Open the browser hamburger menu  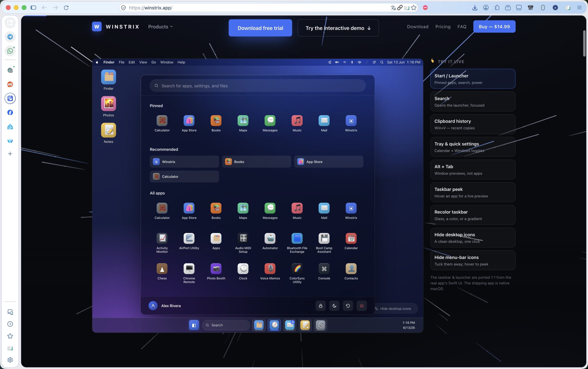579,8
